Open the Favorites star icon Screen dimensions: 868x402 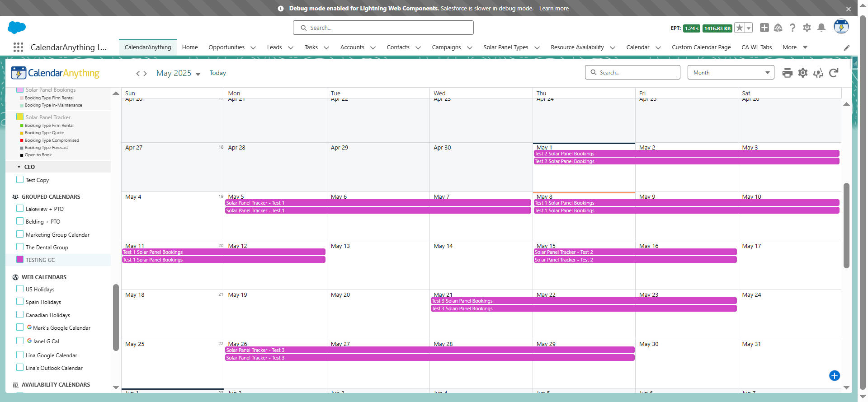click(740, 28)
